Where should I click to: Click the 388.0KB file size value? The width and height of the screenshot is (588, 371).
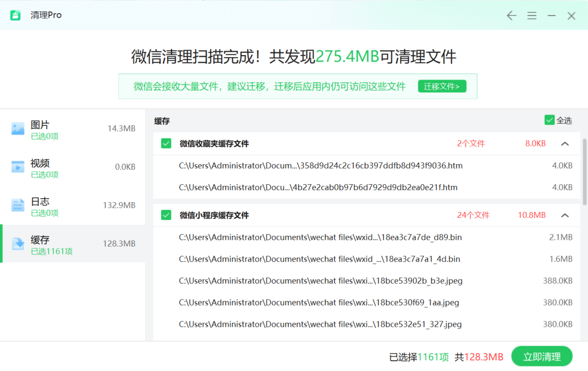pos(558,281)
